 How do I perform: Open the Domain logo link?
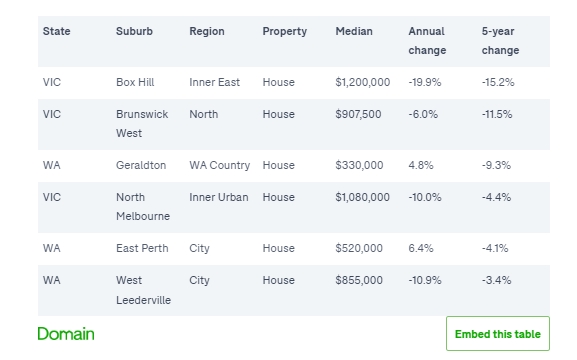click(66, 334)
